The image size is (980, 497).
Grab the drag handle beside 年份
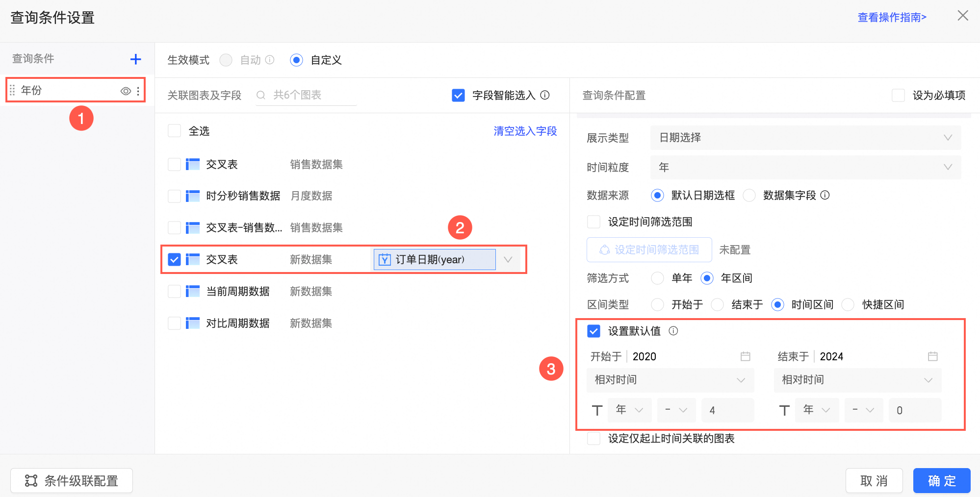coord(12,91)
